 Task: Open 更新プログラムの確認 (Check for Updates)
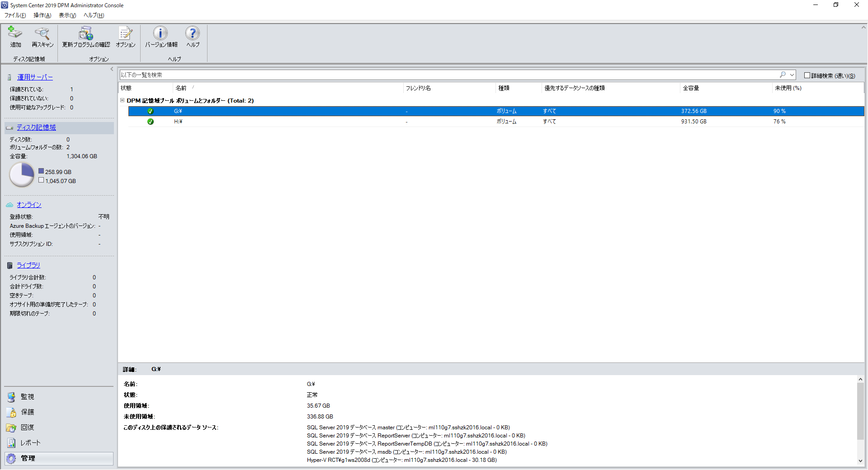pos(86,36)
